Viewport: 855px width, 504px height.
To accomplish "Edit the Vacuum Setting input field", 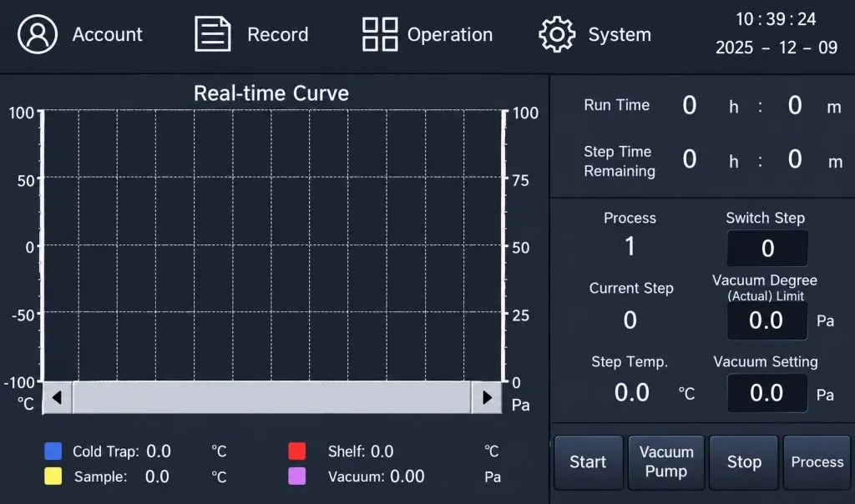I will (x=767, y=393).
